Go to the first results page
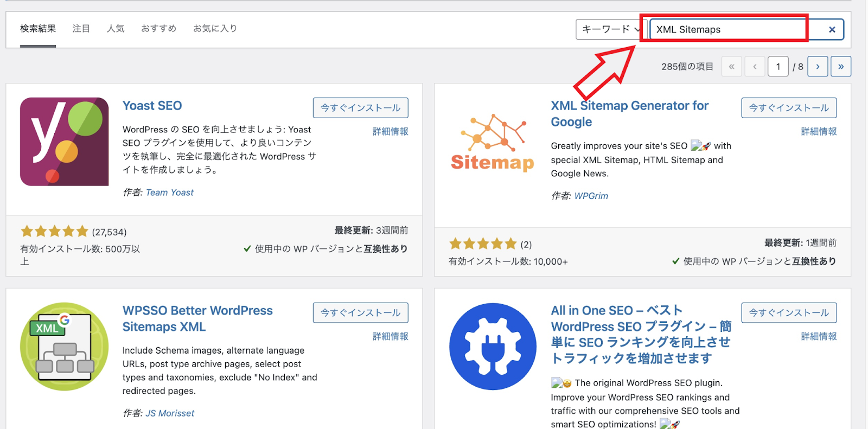868x429 pixels. click(x=731, y=67)
